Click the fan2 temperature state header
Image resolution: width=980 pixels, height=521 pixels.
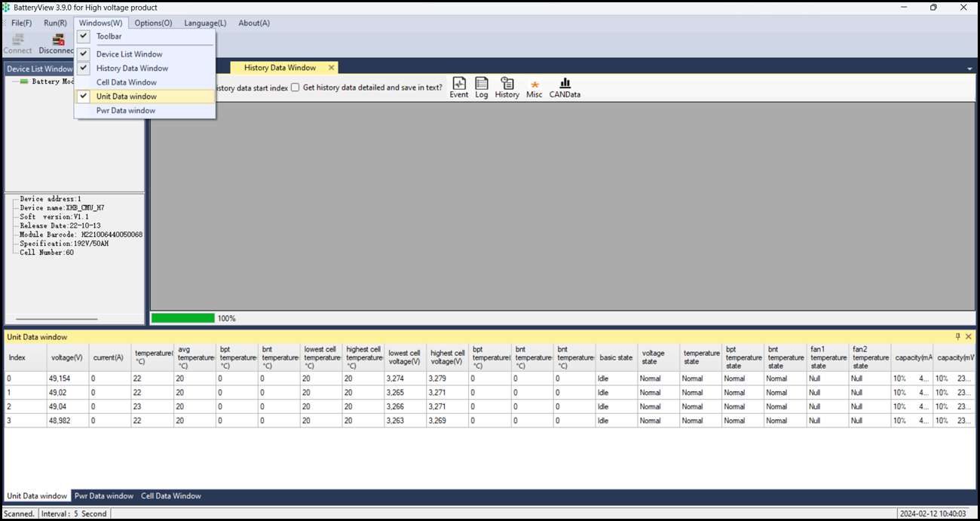870,357
